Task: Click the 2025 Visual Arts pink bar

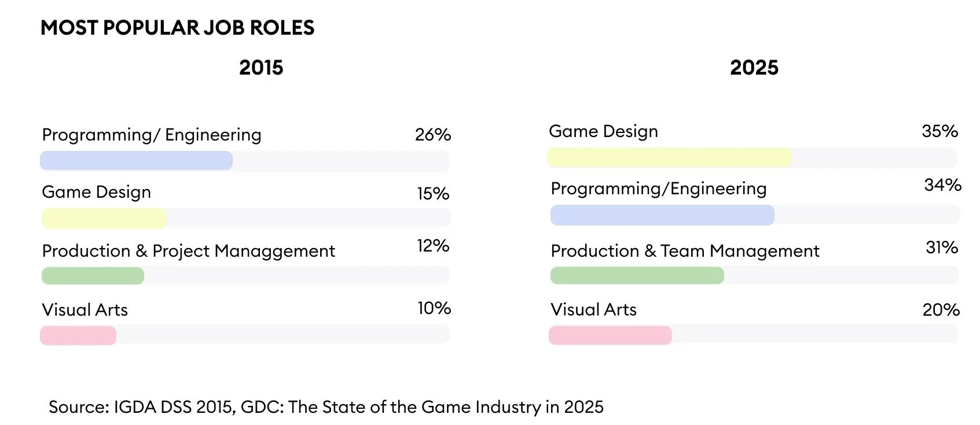Action: point(610,335)
